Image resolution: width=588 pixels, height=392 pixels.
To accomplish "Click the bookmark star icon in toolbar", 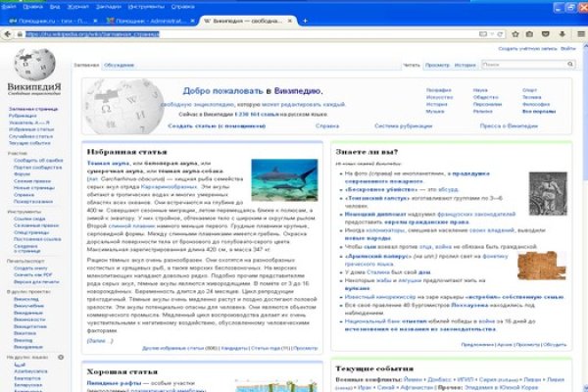I will click(x=516, y=32).
